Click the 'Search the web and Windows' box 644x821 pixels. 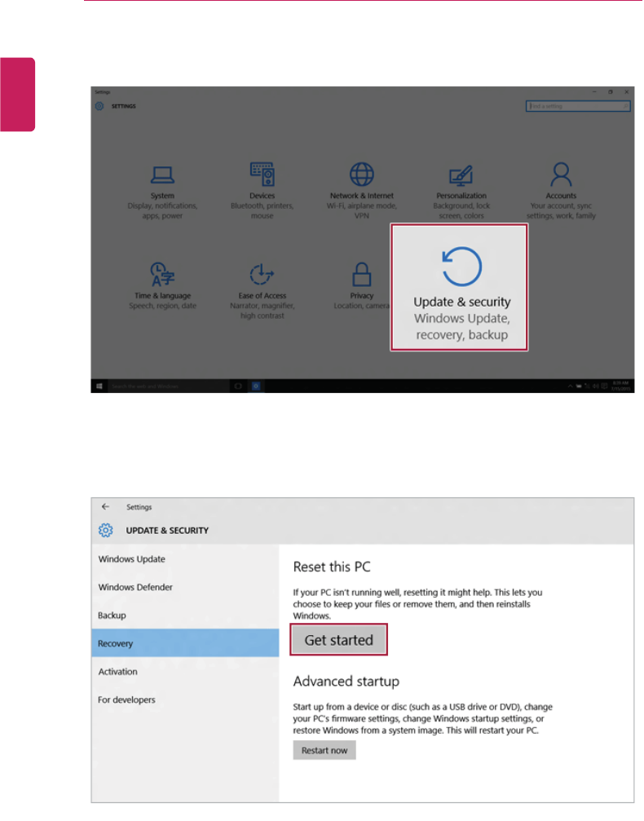tap(169, 386)
